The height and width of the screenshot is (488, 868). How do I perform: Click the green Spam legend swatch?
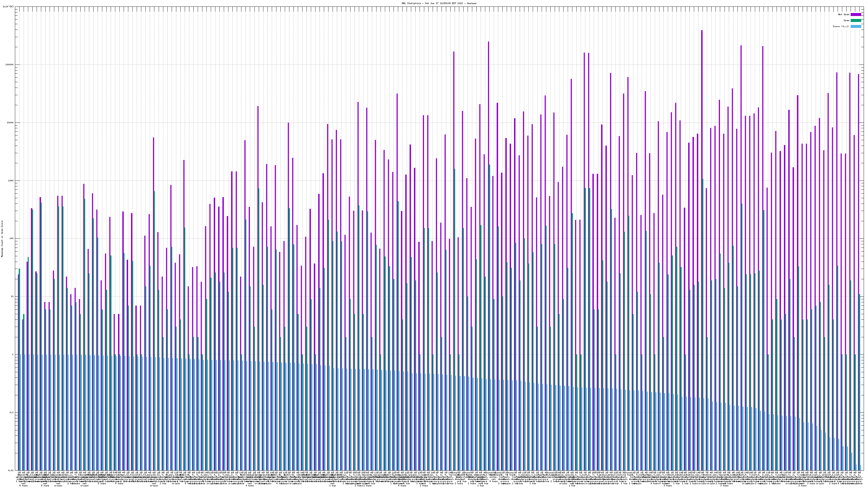(856, 21)
